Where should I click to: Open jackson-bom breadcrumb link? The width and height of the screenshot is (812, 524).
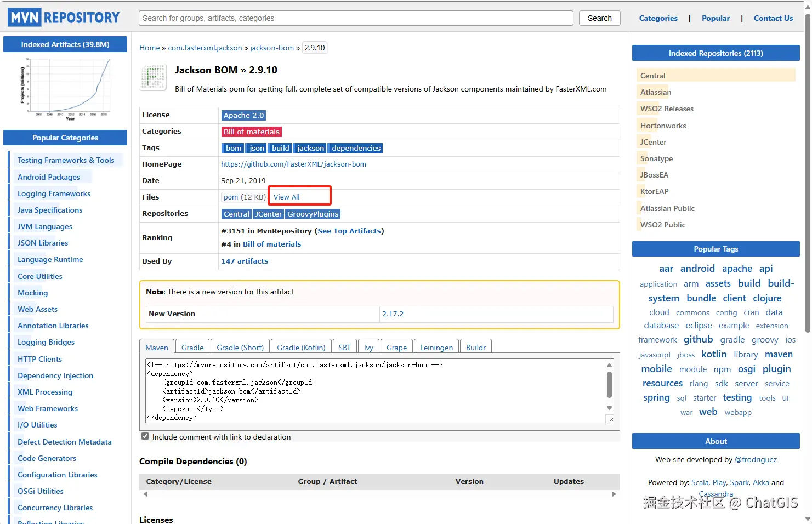272,48
